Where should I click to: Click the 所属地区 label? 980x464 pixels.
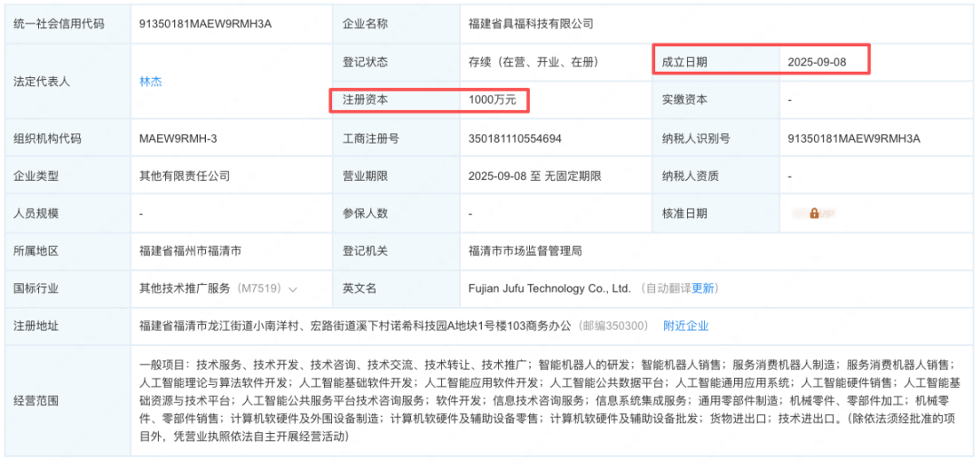point(35,252)
